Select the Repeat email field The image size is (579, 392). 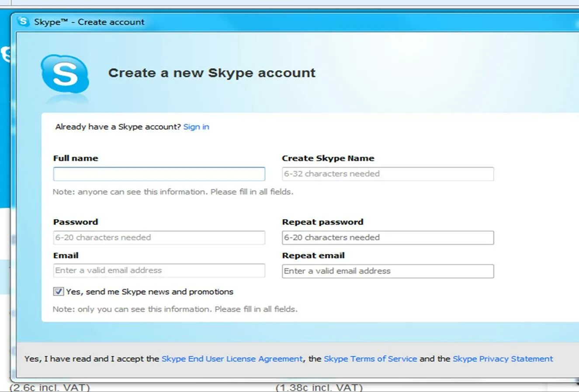(388, 271)
